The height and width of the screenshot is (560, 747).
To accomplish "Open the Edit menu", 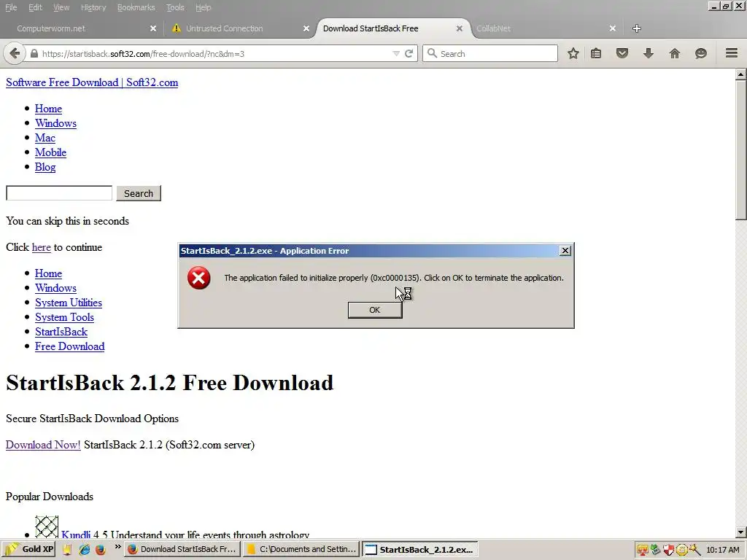I will tap(35, 7).
